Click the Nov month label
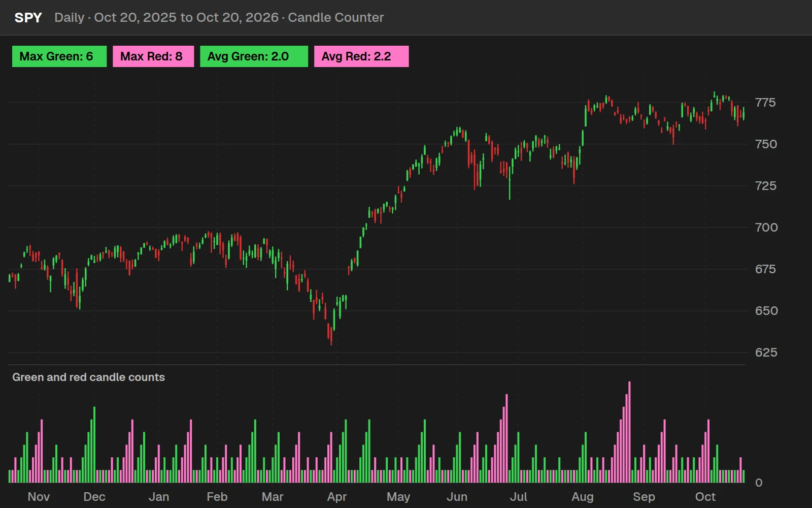812x508 pixels. point(39,497)
